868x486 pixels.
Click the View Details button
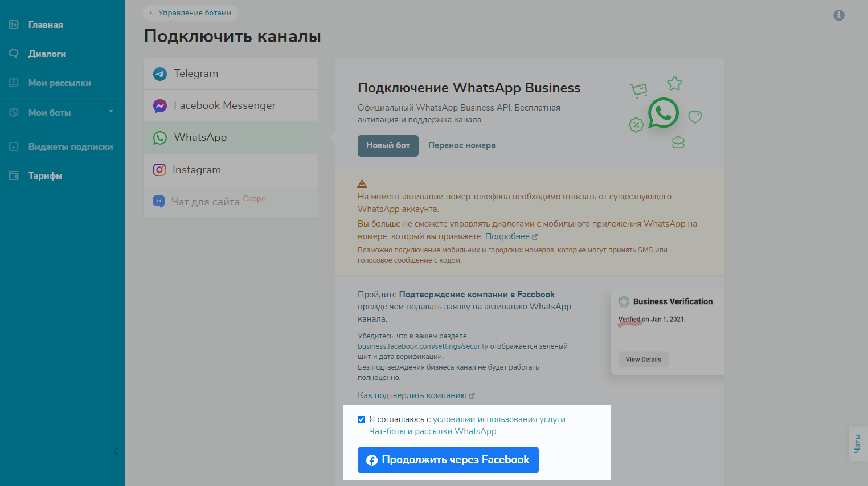tap(644, 360)
